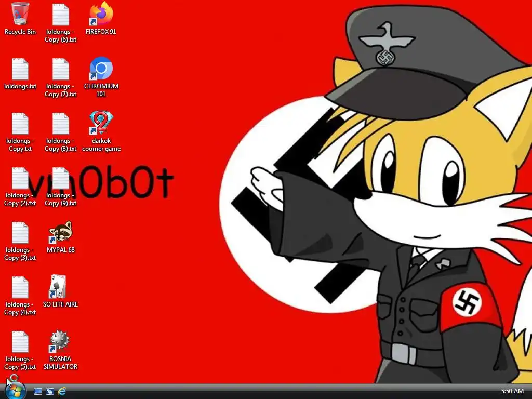The image size is (532, 399).
Task: Click Show Desktop in the quick launch
Action: click(x=38, y=391)
